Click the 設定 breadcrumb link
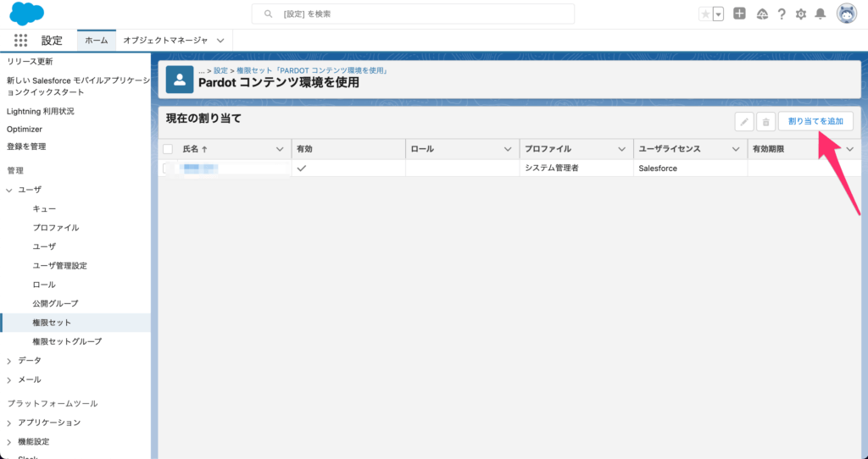The width and height of the screenshot is (868, 459). (221, 71)
